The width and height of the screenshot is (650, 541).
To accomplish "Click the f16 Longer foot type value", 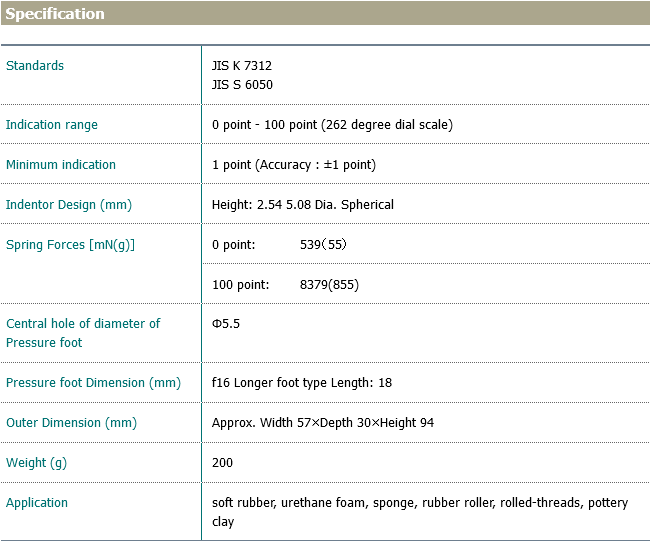I will pos(302,383).
